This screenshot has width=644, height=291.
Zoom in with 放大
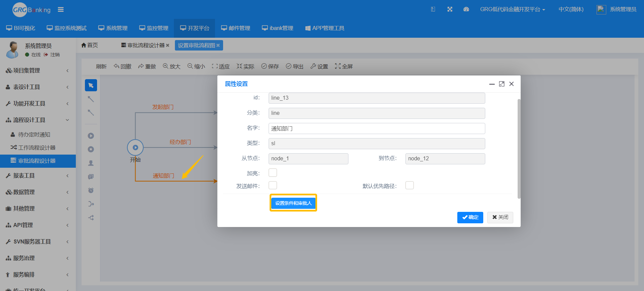click(x=172, y=66)
